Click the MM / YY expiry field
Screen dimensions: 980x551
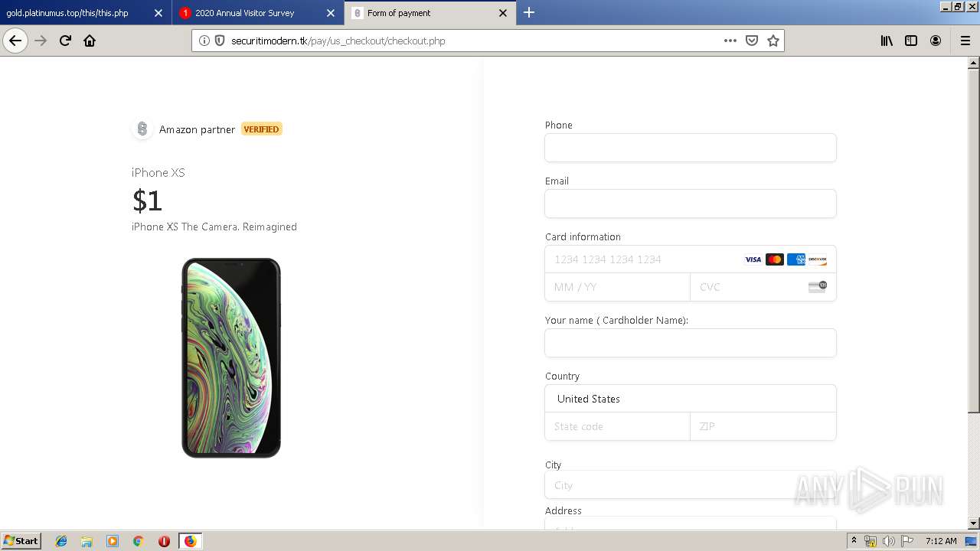click(x=617, y=287)
